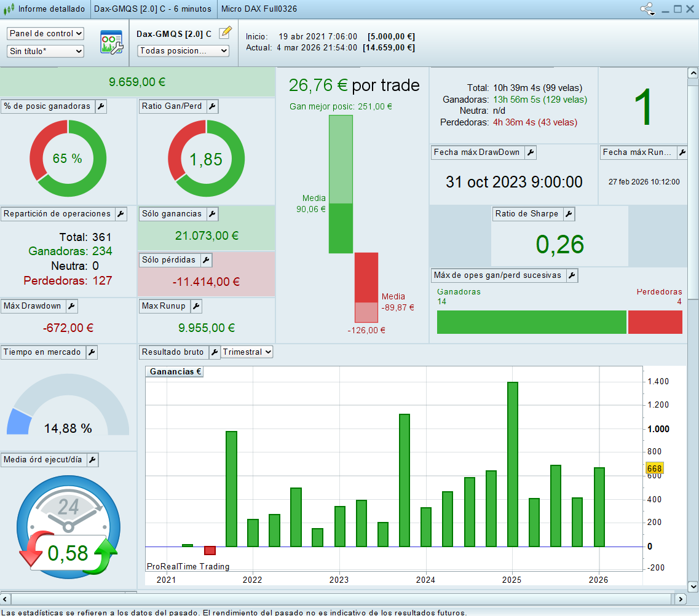Click the vertical scrollbar down arrow
The image size is (699, 616).
tap(693, 586)
